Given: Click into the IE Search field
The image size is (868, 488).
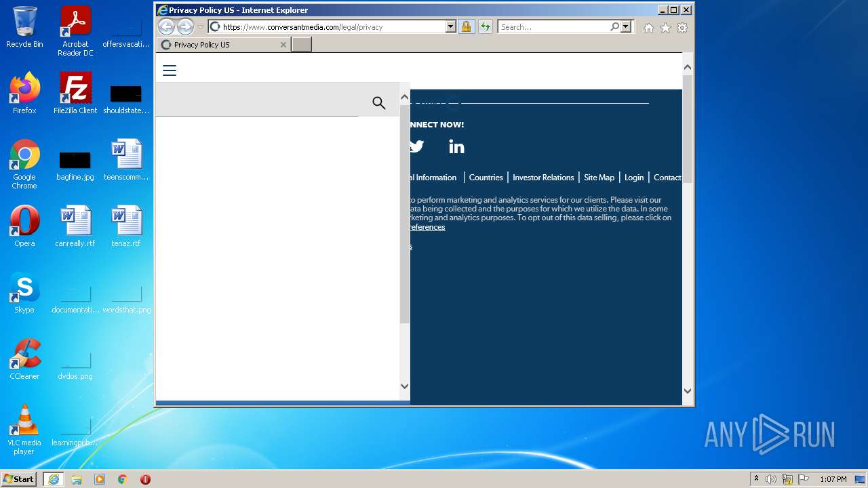Looking at the screenshot, I should [x=554, y=26].
